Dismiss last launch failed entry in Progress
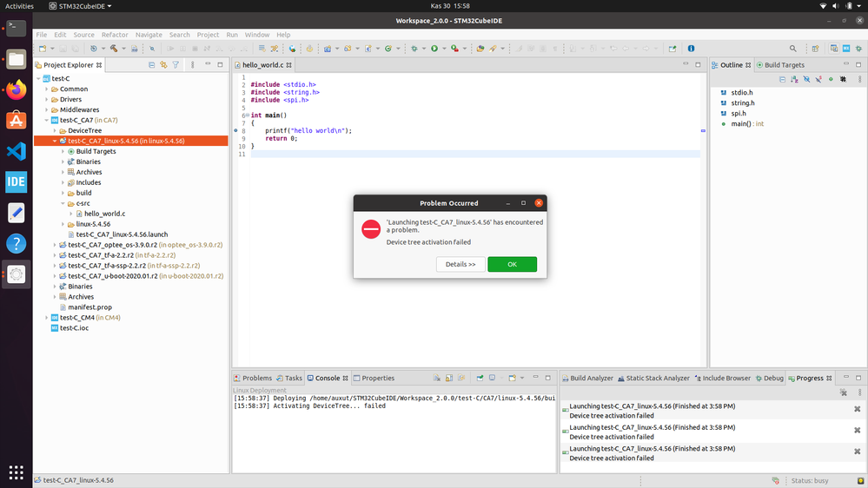 [x=857, y=452]
